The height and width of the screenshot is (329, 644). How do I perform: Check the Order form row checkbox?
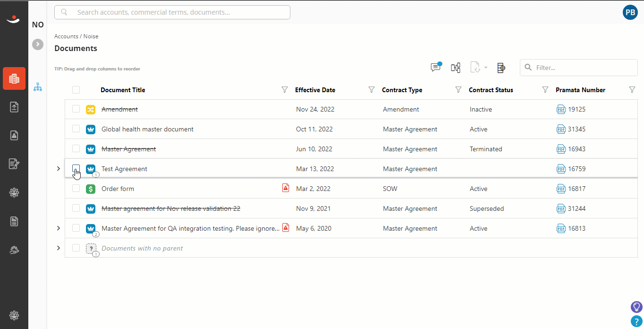(76, 189)
